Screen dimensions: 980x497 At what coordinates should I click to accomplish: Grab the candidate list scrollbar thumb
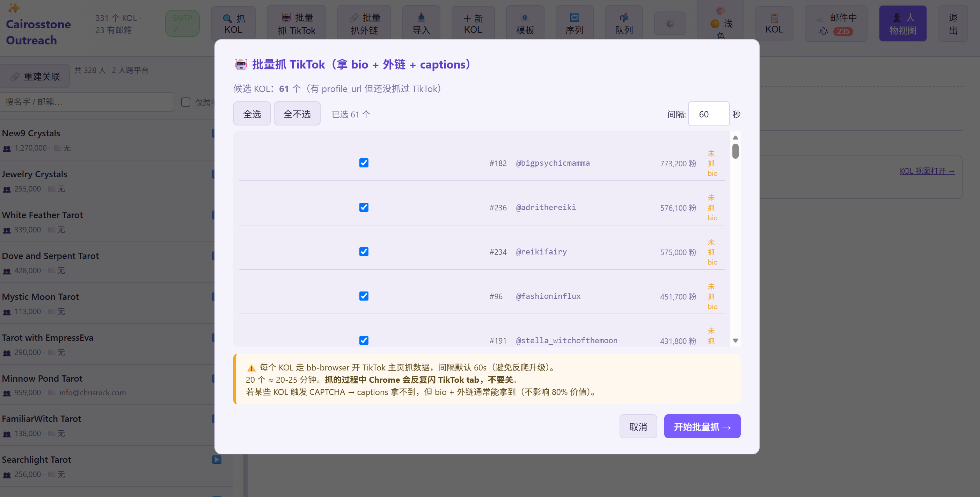(736, 151)
